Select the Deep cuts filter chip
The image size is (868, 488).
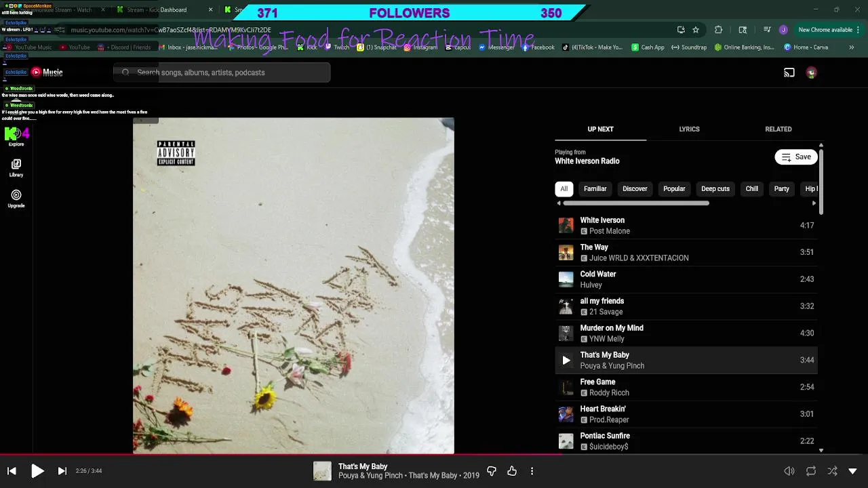pos(715,189)
